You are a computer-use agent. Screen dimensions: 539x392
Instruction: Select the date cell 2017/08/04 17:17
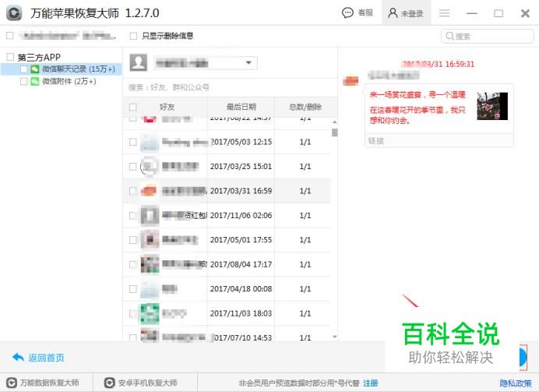tap(241, 264)
